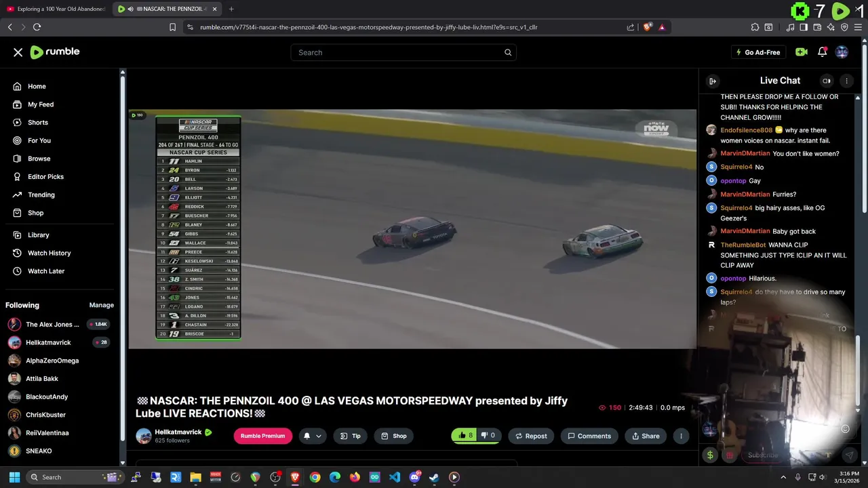Viewport: 868px width, 488px height.
Task: Toggle the browser sidebar panel icon
Action: 804,27
